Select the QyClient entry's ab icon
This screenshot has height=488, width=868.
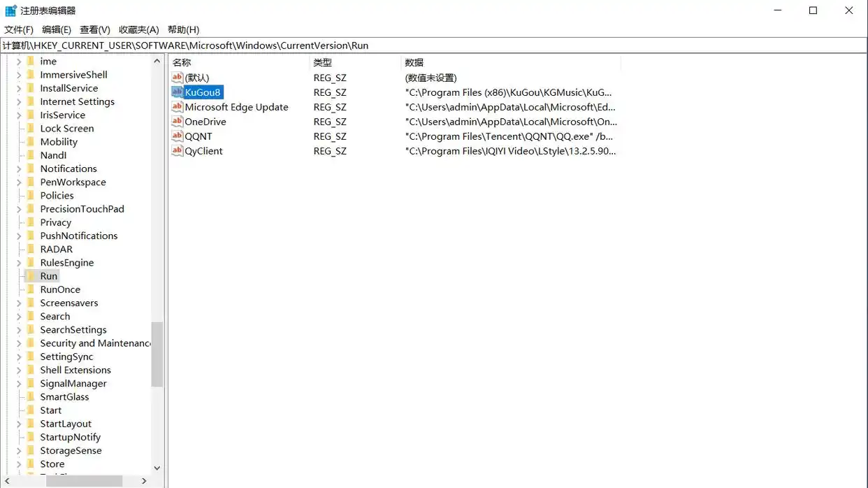click(x=177, y=151)
